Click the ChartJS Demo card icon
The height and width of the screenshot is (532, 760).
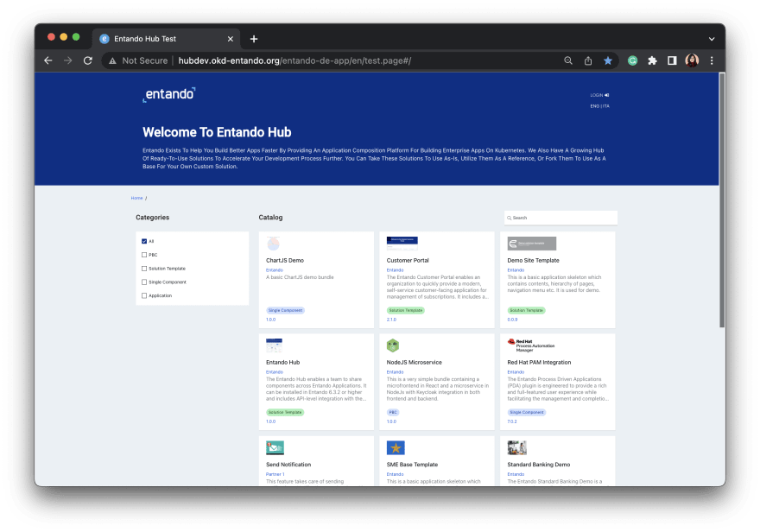[x=274, y=244]
